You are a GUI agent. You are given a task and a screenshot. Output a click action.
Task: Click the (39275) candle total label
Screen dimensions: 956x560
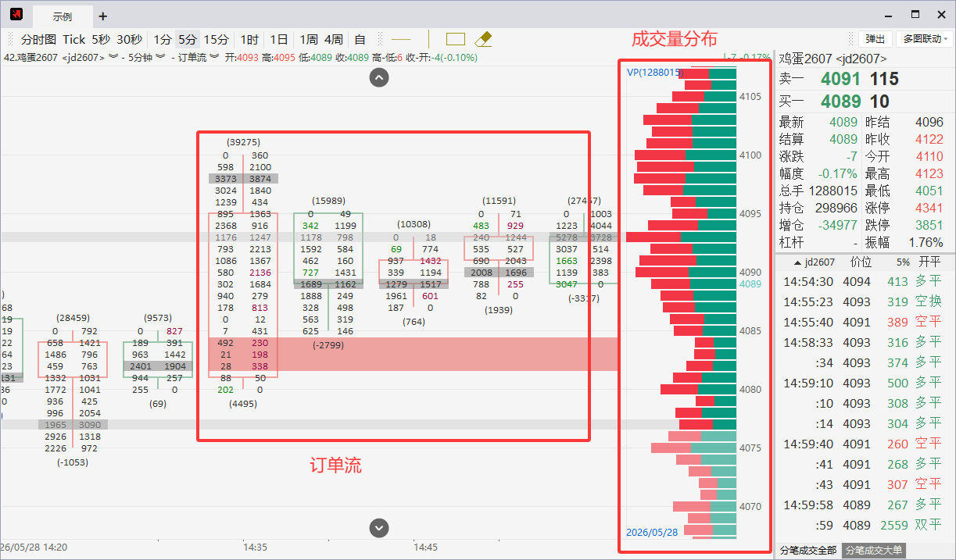(x=243, y=142)
